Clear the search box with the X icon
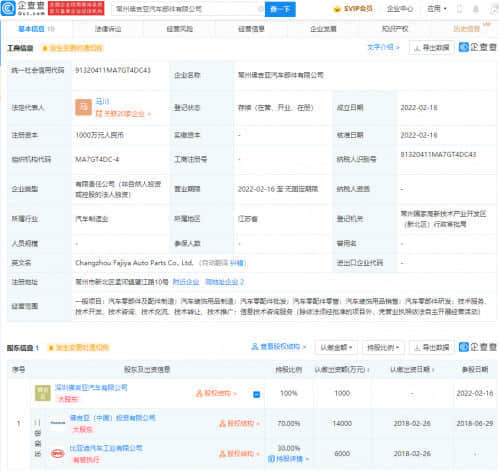 [261, 9]
